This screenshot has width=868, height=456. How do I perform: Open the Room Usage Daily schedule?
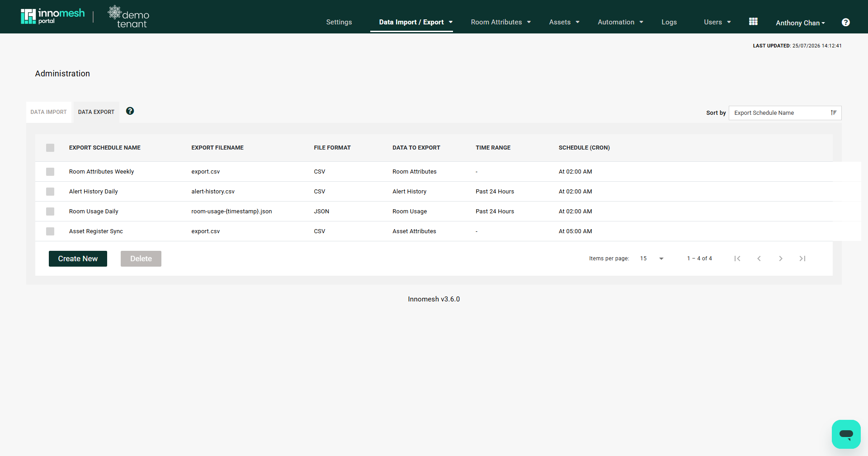pos(94,212)
